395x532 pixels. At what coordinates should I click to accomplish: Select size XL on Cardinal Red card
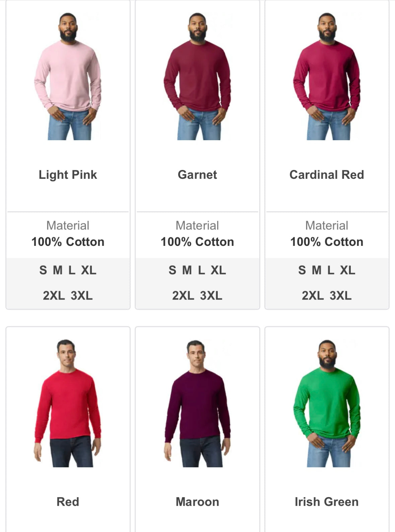point(347,270)
